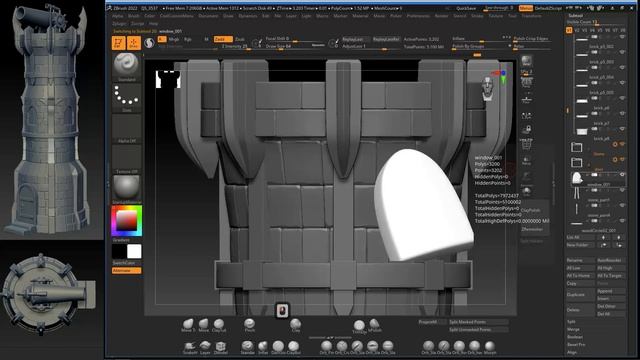Open the Transform menu
The image size is (640, 360).
531,16
